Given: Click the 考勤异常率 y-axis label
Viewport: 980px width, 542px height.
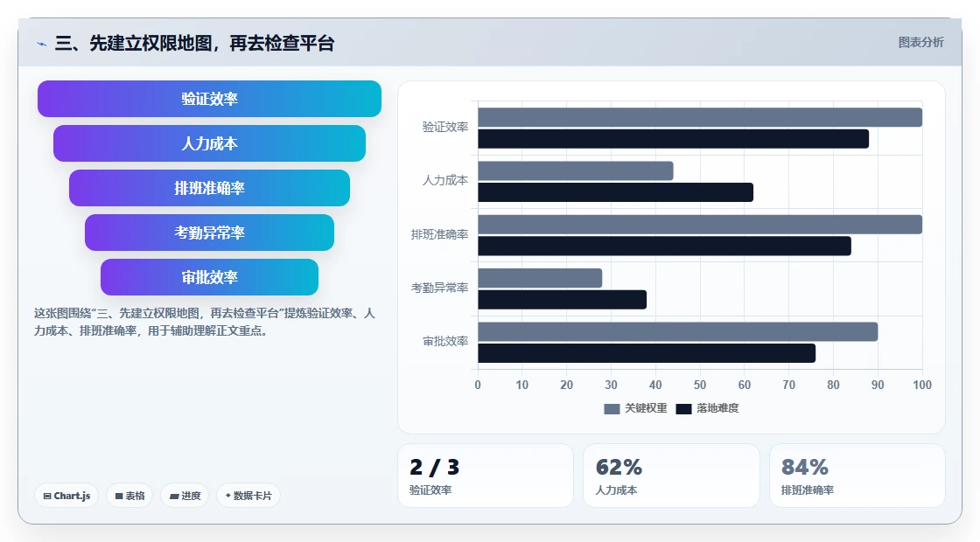Looking at the screenshot, I should (x=439, y=288).
